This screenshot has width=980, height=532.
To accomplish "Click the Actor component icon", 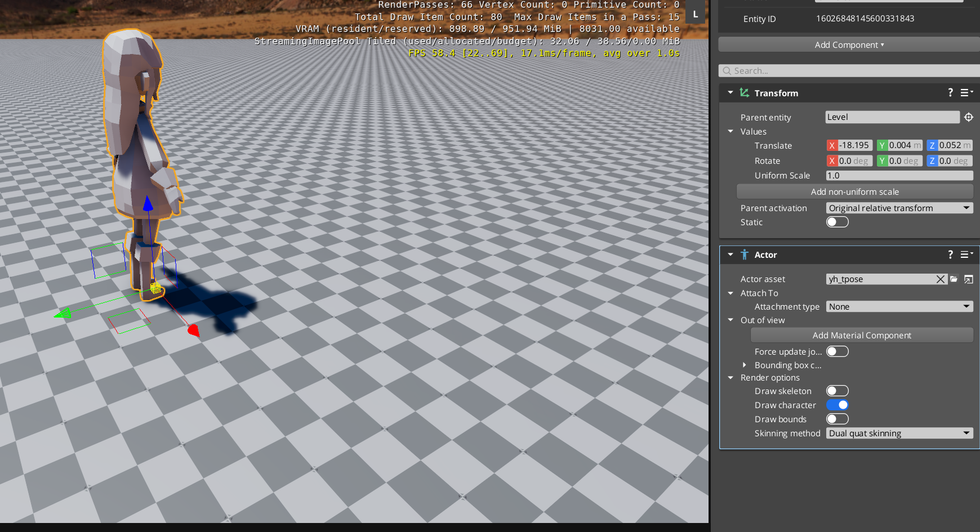I will click(745, 254).
